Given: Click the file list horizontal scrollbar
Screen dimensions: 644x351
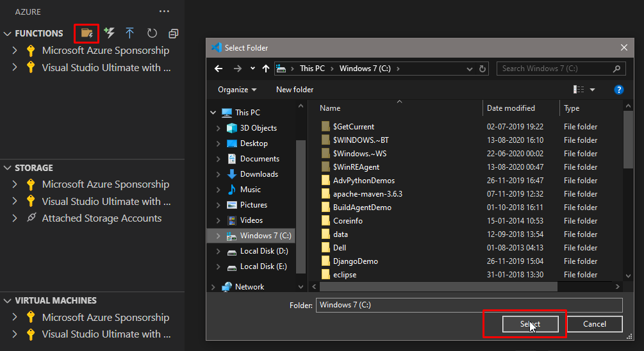Looking at the screenshot, I should point(438,286).
